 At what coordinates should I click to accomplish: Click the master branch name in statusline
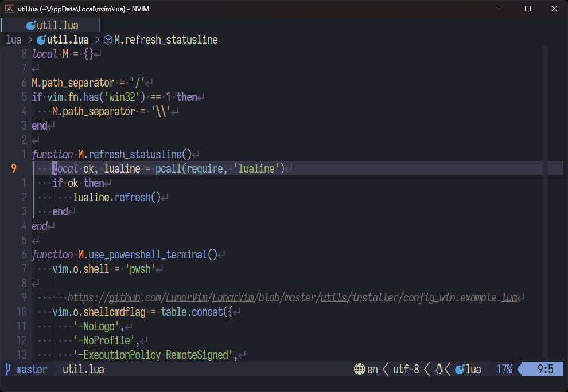tap(32, 369)
